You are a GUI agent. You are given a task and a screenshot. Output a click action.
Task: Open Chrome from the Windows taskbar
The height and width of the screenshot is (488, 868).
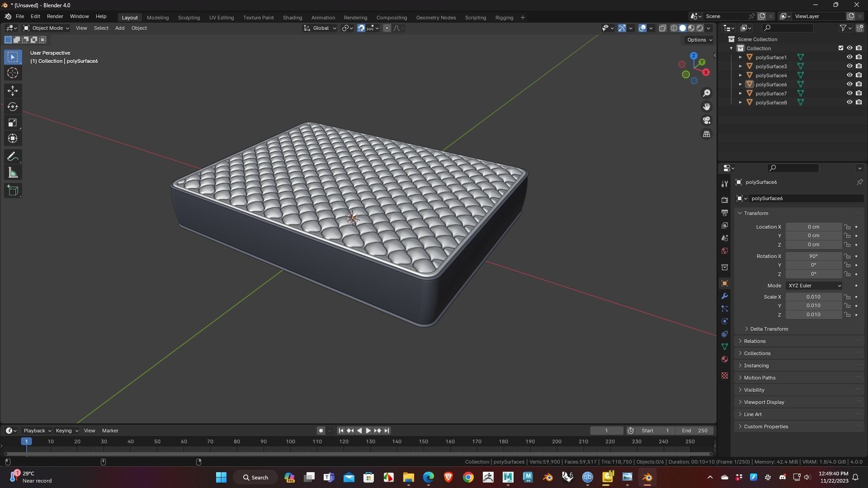(x=468, y=477)
